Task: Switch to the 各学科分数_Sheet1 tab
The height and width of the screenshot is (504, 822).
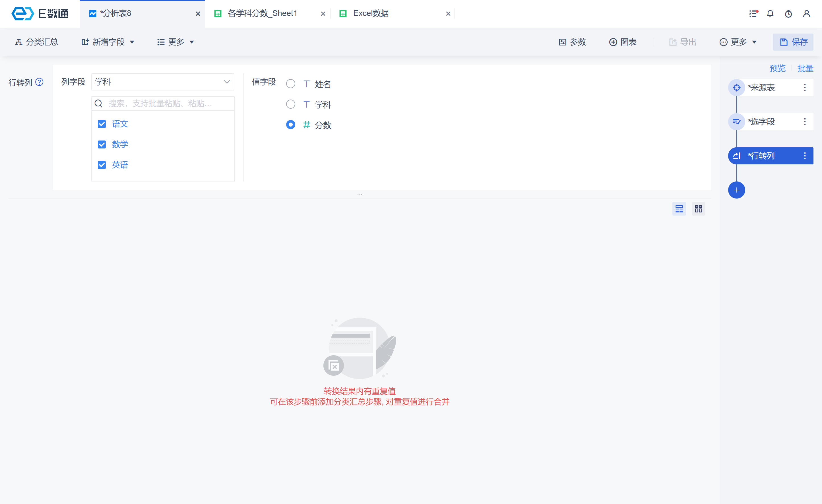Action: click(x=262, y=14)
